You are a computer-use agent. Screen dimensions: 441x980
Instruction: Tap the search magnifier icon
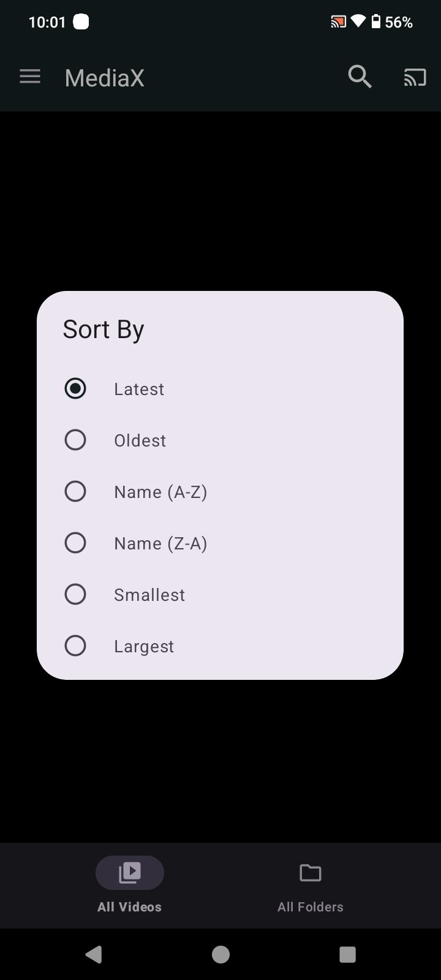[360, 77]
